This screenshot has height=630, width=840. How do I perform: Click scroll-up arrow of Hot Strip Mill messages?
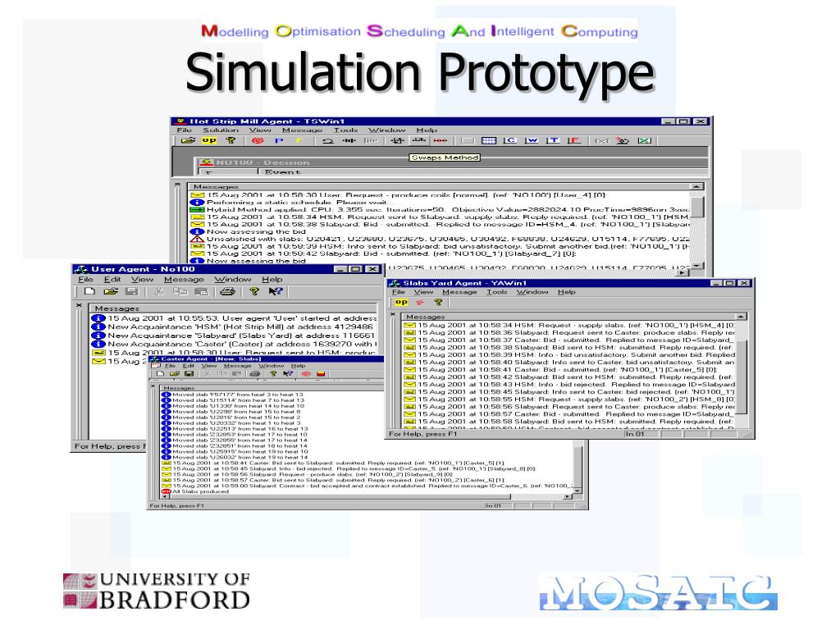point(696,186)
